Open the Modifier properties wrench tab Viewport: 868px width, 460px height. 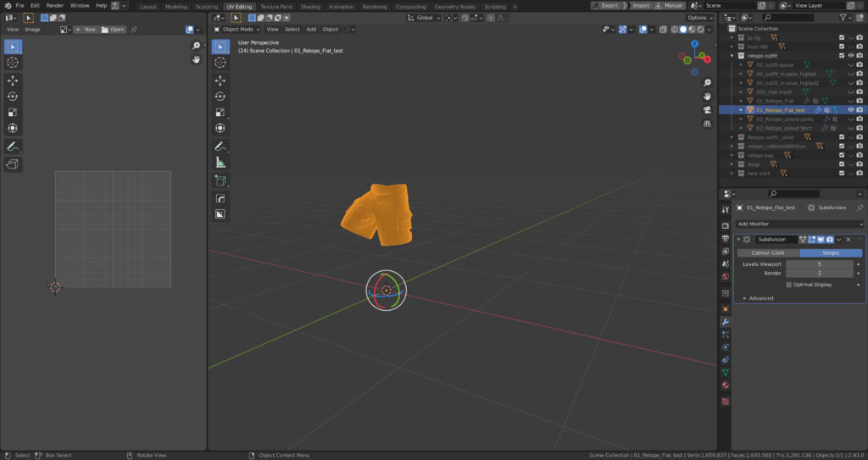(725, 322)
